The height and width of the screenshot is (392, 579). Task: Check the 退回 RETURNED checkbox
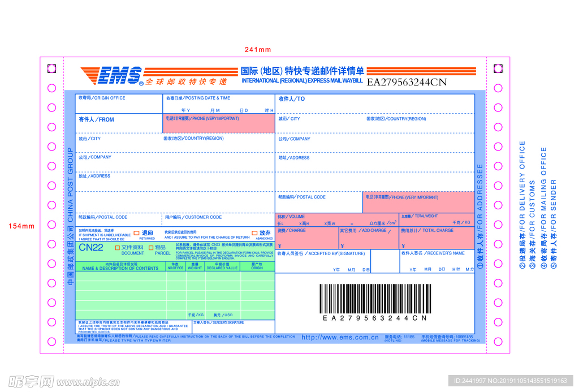pyautogui.click(x=136, y=232)
